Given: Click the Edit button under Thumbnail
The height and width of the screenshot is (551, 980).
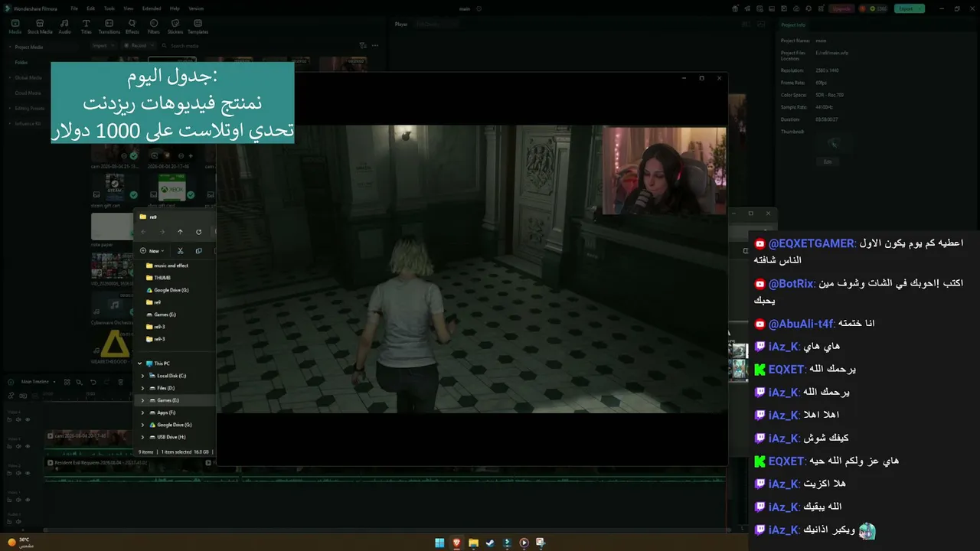Looking at the screenshot, I should pyautogui.click(x=828, y=162).
